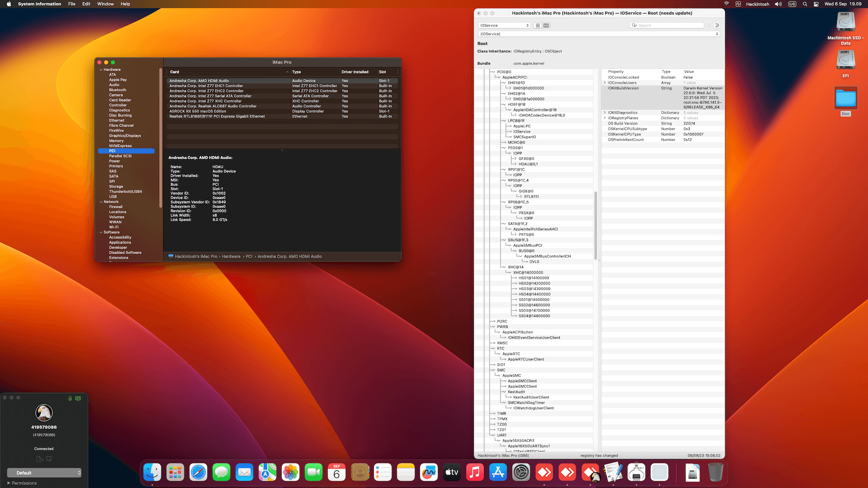Toggle the inspector sidebar icon
The image size is (868, 488).
pyautogui.click(x=717, y=25)
